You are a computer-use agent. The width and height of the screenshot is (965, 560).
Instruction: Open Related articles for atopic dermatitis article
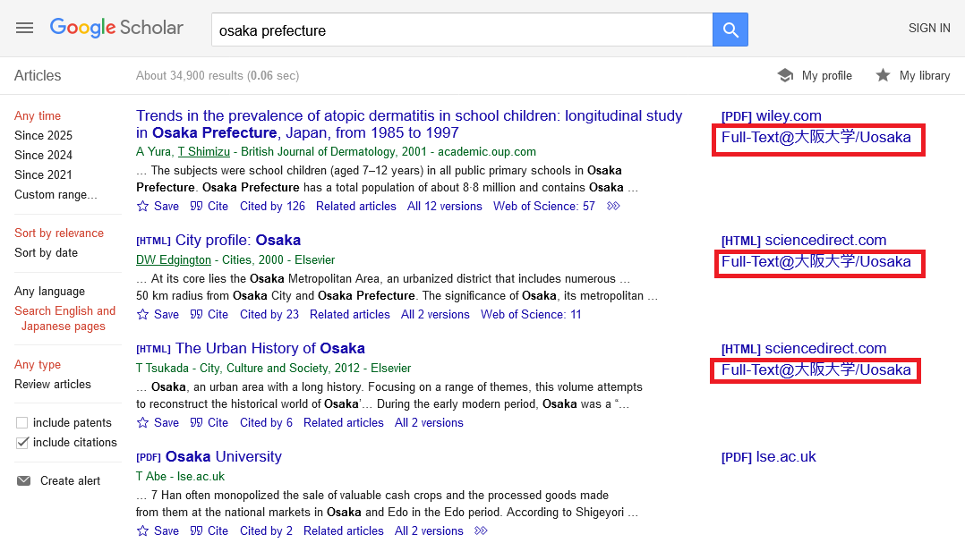[355, 206]
